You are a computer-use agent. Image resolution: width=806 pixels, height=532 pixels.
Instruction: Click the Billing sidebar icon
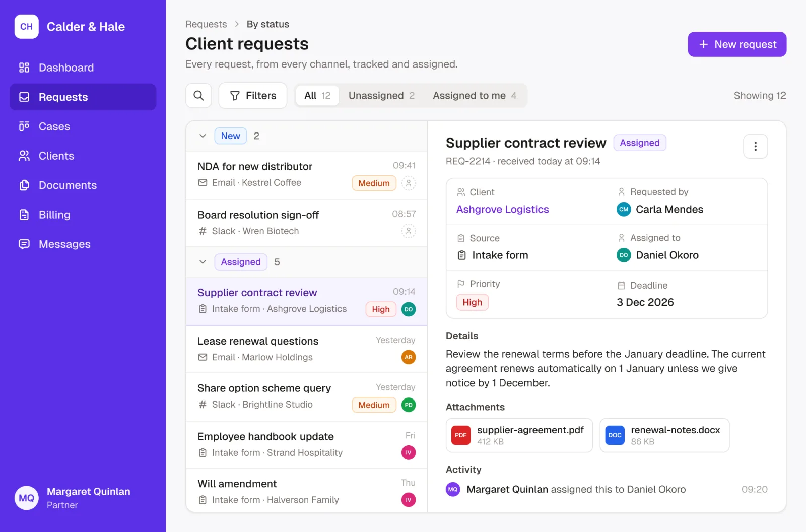pyautogui.click(x=24, y=215)
